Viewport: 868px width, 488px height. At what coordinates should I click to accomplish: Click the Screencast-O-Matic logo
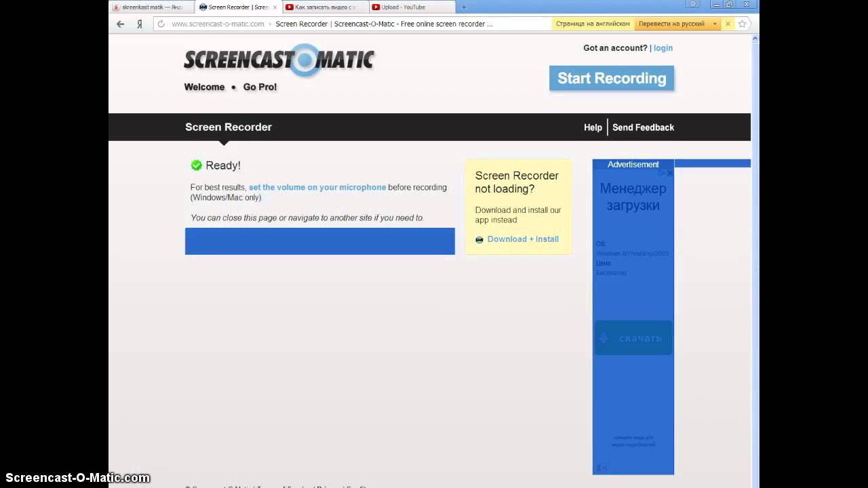click(279, 60)
